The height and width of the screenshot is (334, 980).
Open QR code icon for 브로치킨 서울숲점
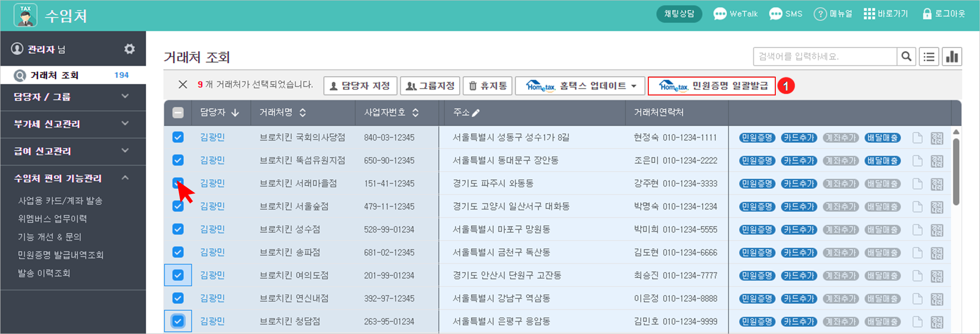click(937, 207)
